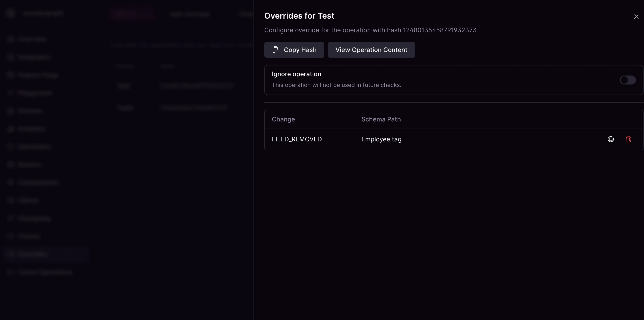Click the highlighted Overrides icon in sidebar
Image resolution: width=644 pixels, height=320 pixels.
[11, 254]
